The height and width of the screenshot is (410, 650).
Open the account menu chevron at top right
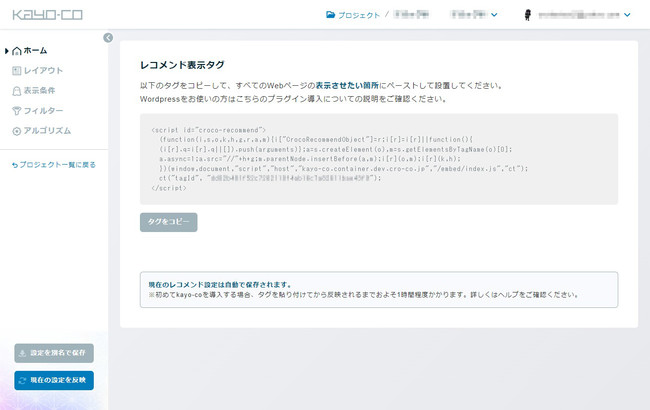click(x=627, y=15)
